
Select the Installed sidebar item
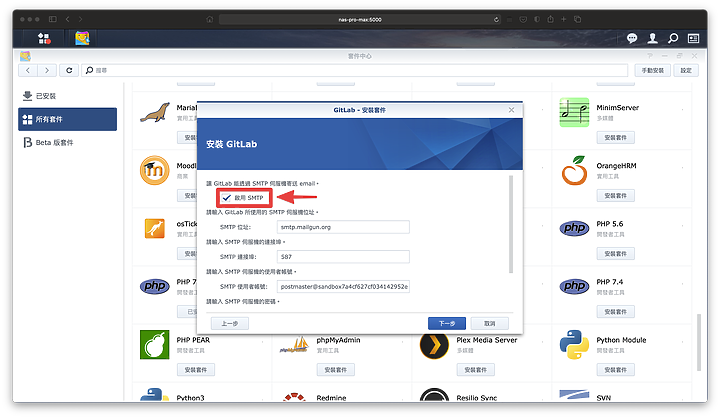point(68,96)
